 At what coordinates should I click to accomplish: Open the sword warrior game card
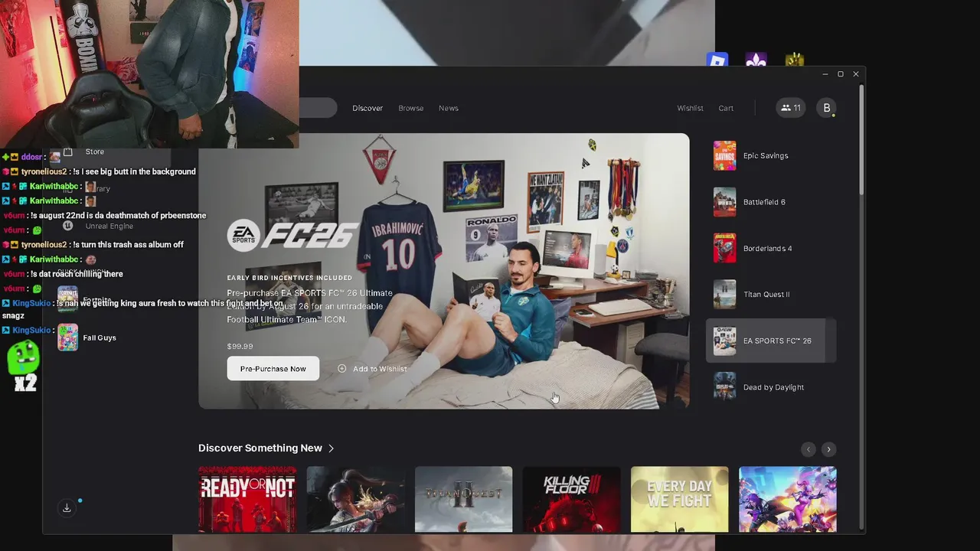(x=355, y=499)
